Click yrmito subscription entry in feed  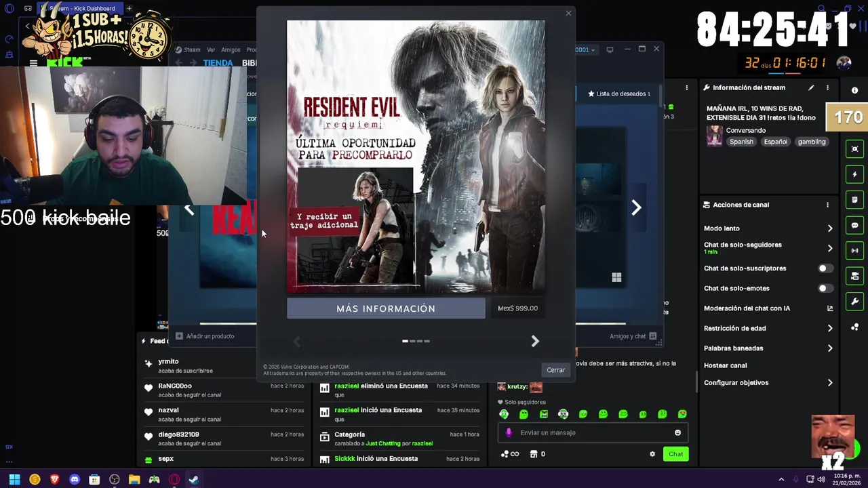tap(224, 366)
